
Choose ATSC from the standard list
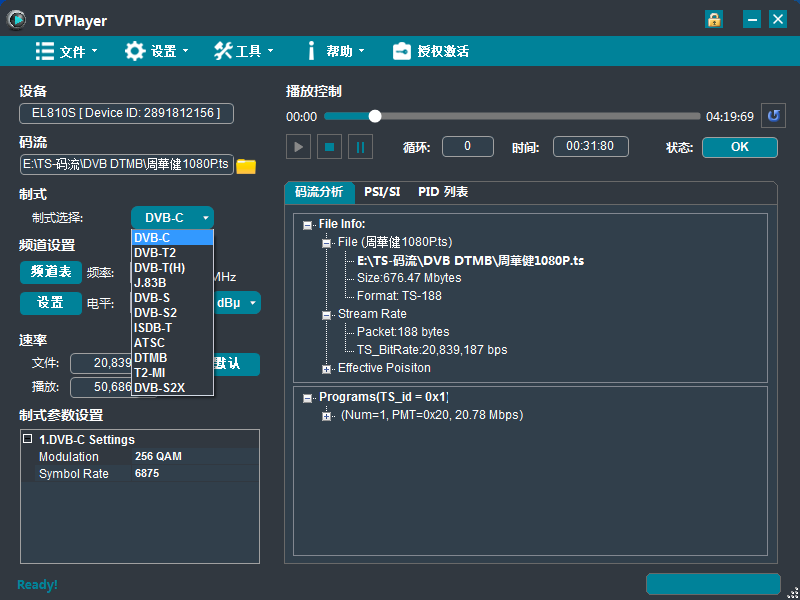[x=172, y=343]
